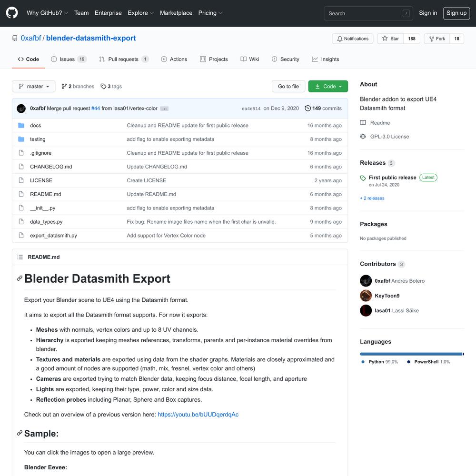Open the 188 stargazers count
The image size is (476, 476).
coord(411,39)
